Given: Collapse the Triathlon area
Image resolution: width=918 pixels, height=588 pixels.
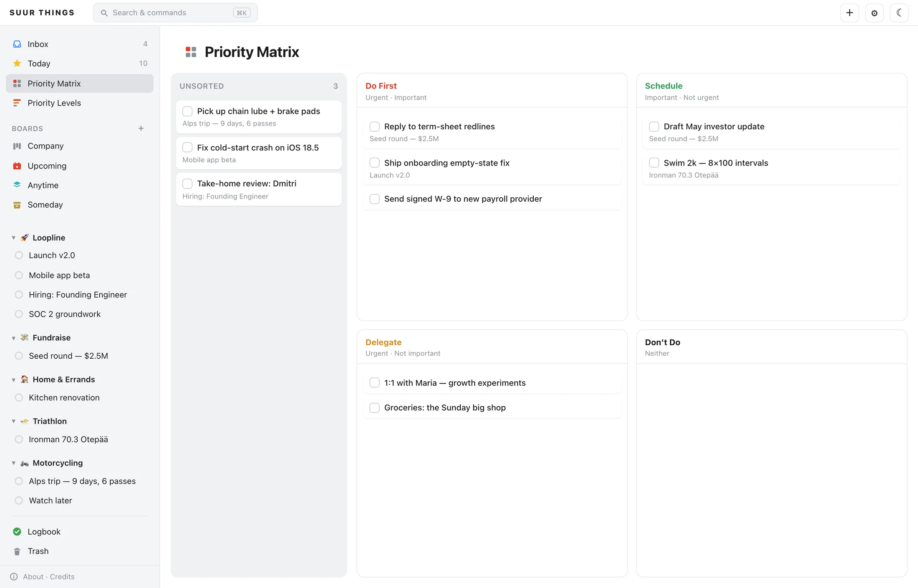Looking at the screenshot, I should click(14, 421).
